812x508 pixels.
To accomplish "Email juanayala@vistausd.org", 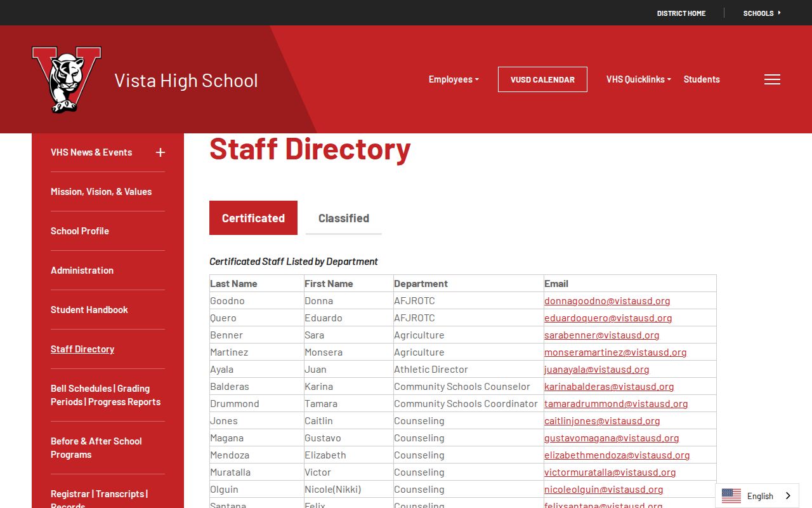I will click(596, 370).
